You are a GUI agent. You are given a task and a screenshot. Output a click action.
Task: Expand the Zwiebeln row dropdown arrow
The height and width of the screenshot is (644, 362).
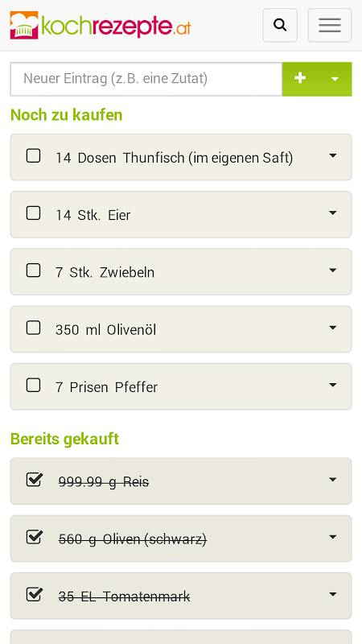tap(333, 270)
